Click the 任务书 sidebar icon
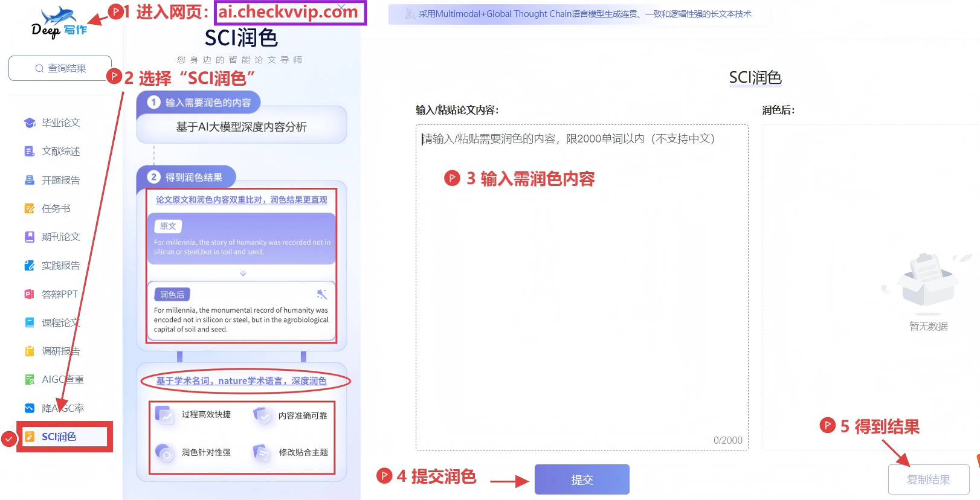Image resolution: width=980 pixels, height=500 pixels. click(30, 208)
